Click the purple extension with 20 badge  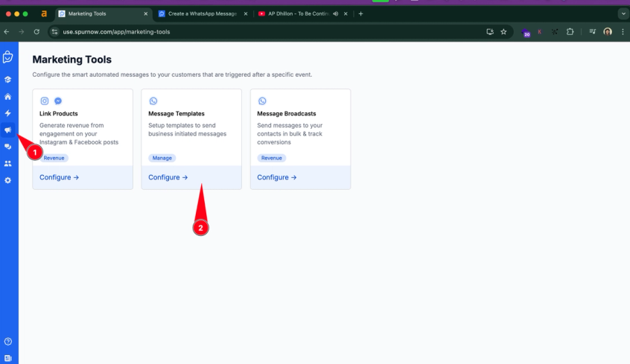click(526, 32)
